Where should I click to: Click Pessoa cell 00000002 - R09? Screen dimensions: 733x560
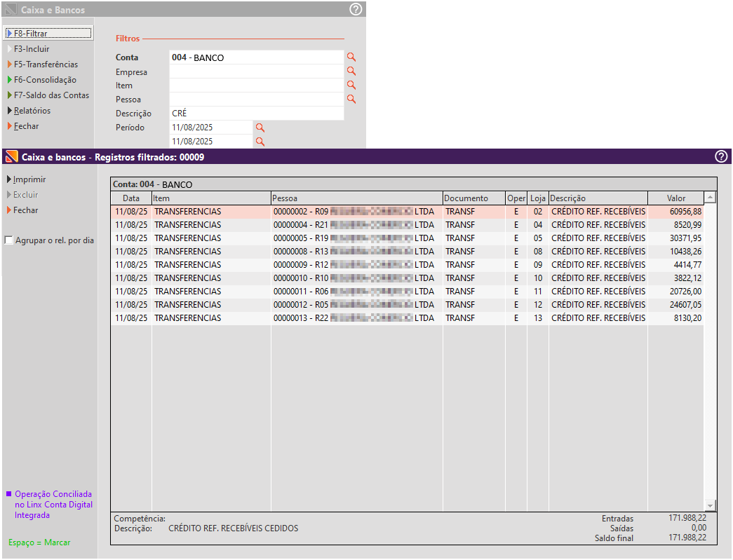357,212
